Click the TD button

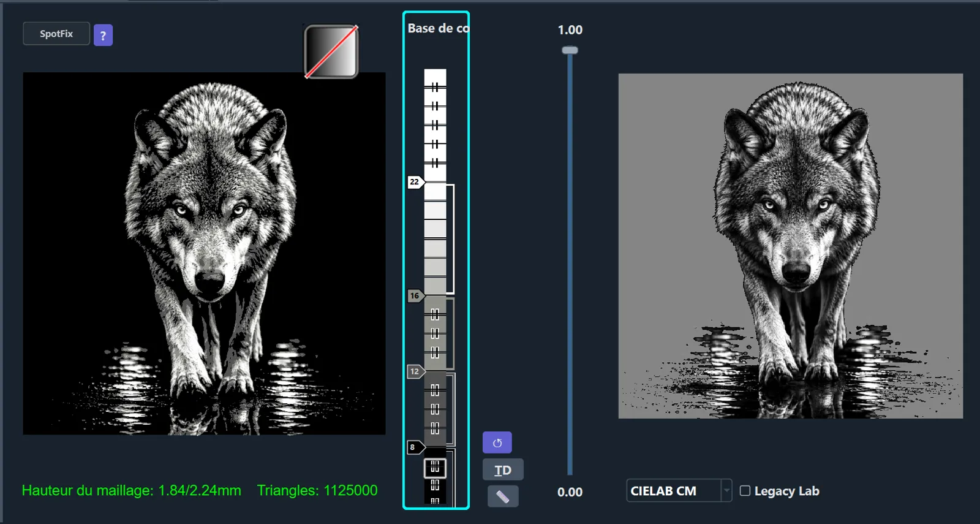503,470
